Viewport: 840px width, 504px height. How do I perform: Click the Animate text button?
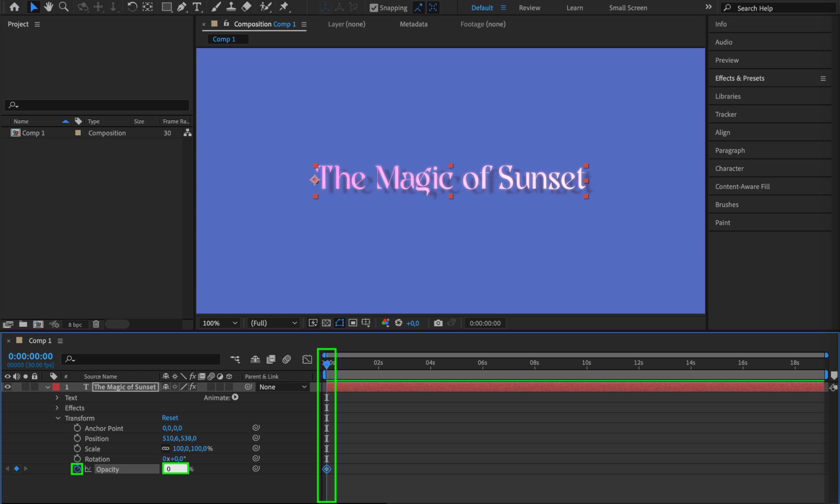235,397
